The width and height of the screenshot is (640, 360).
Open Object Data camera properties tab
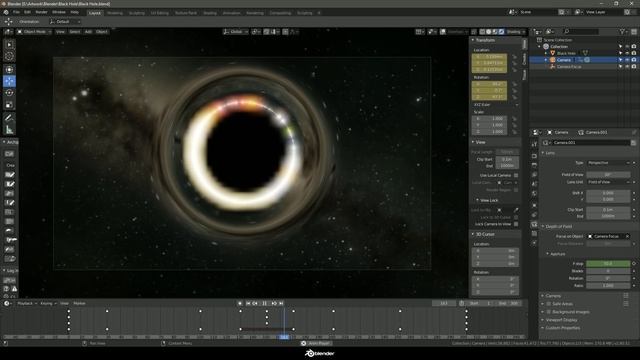(534, 224)
